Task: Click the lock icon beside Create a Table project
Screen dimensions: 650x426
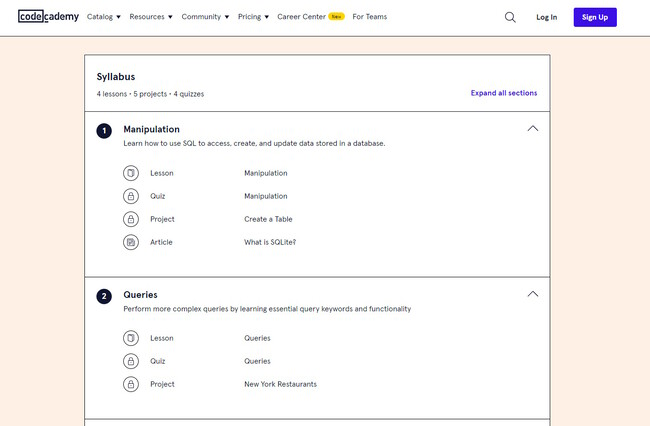Action: click(131, 219)
